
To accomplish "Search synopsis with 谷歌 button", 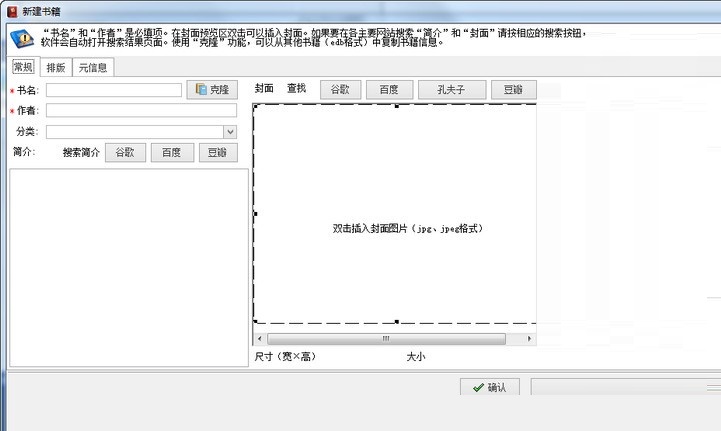I will [125, 153].
